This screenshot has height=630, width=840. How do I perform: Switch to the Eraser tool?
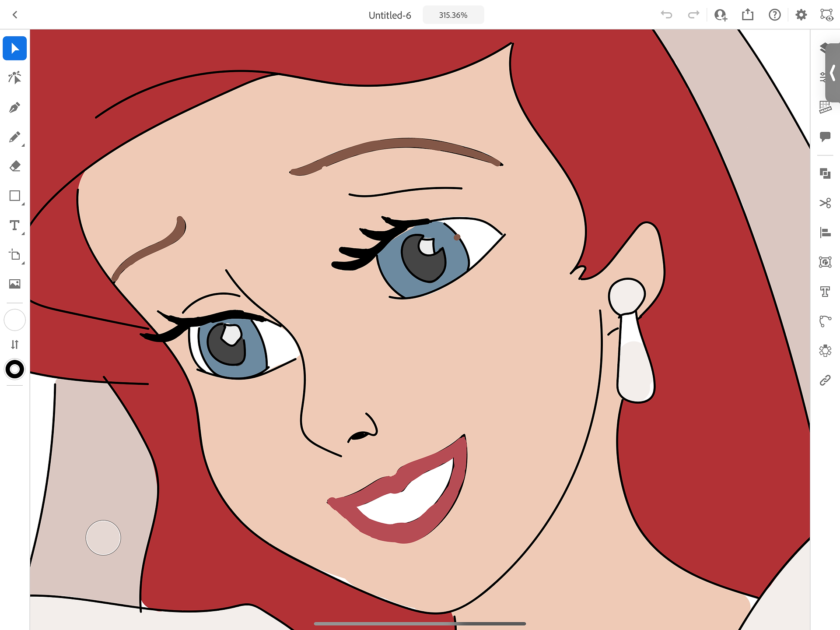(15, 166)
